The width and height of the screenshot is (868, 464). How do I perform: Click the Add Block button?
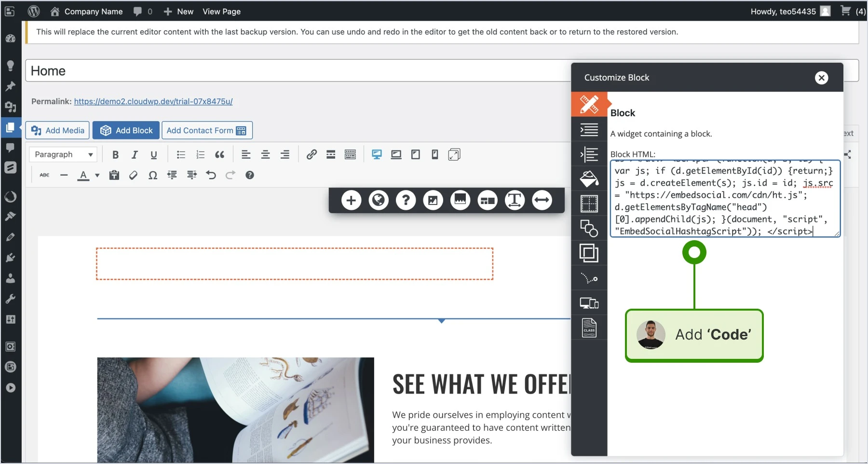[126, 130]
